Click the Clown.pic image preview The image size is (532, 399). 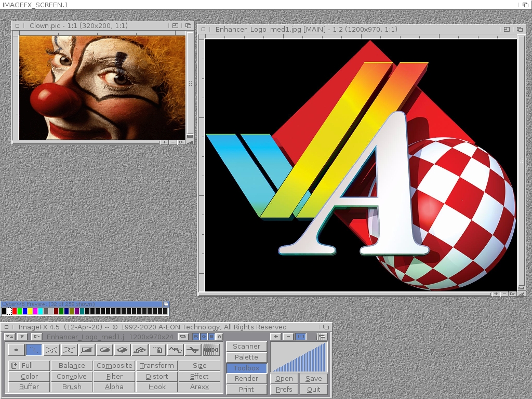point(102,87)
